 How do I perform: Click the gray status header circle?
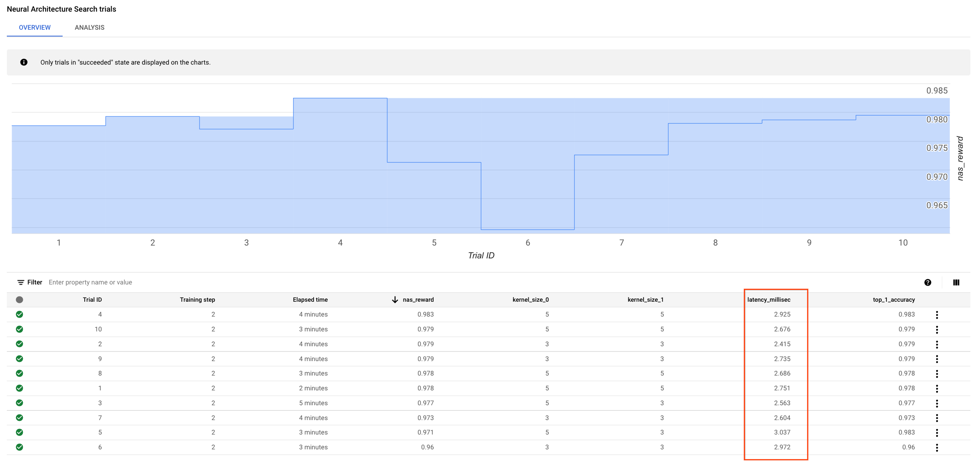[x=19, y=300]
